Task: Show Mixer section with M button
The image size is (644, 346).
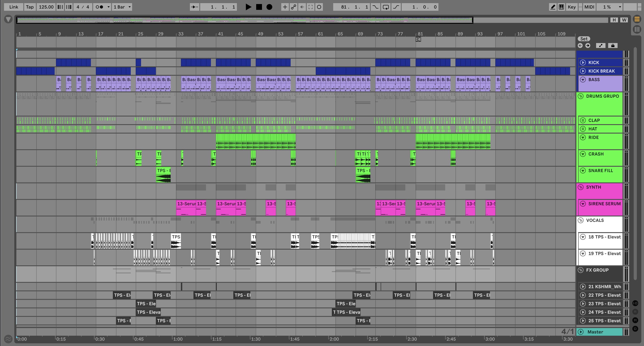Action: pos(635,320)
